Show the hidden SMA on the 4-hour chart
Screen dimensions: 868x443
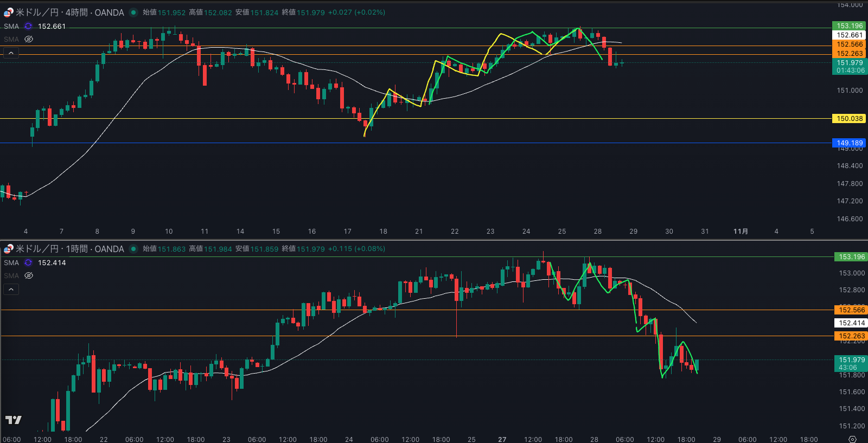pyautogui.click(x=29, y=39)
